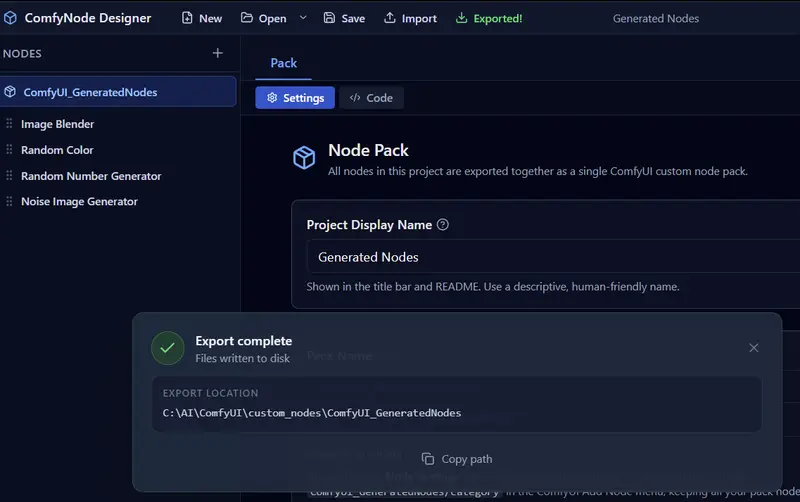Image resolution: width=800 pixels, height=502 pixels.
Task: Save the project with the Save button
Action: click(x=344, y=18)
